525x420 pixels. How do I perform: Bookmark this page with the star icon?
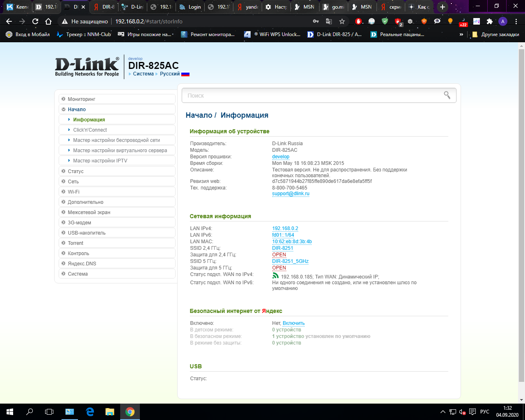[342, 21]
